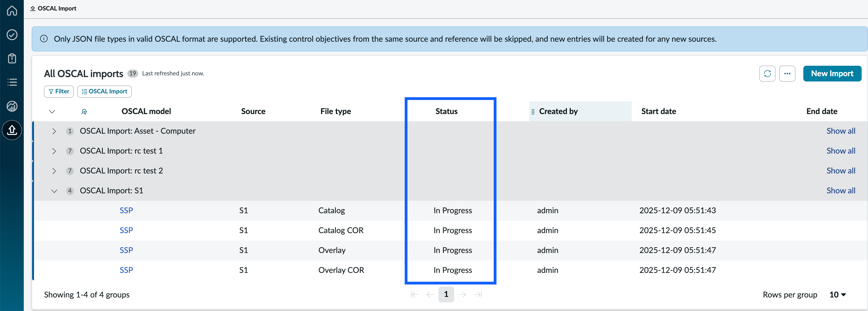Image resolution: width=868 pixels, height=311 pixels.
Task: Click start date 2025-12-09 05:51:45
Action: point(677,230)
